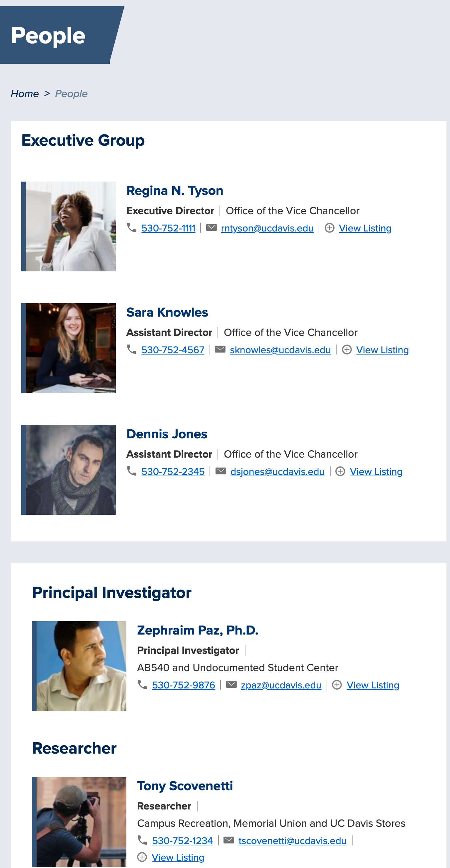Email dsjones@ucdavis.edu

[x=277, y=472]
